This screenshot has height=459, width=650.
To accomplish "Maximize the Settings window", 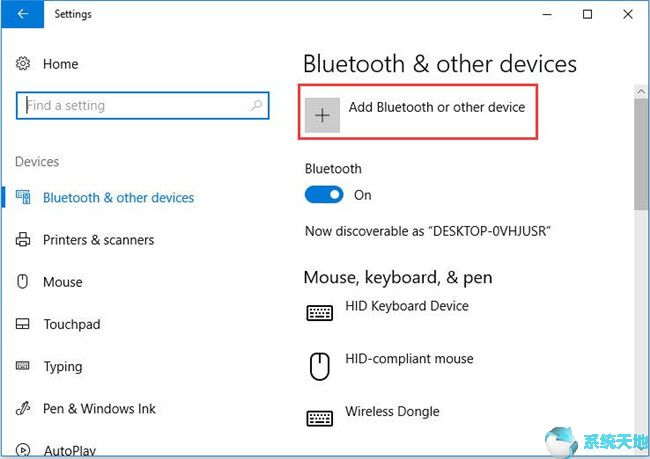I will pyautogui.click(x=587, y=14).
